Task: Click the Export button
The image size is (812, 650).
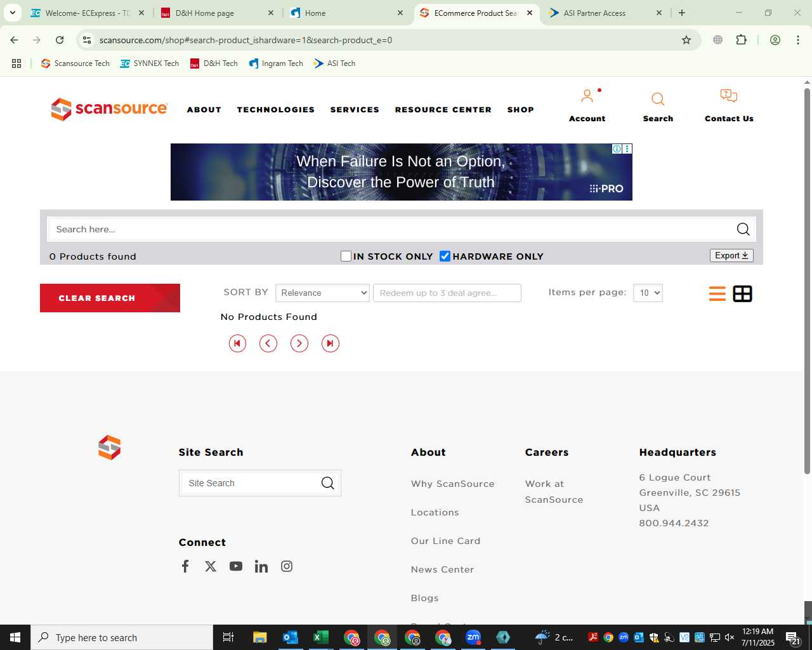Action: coord(731,255)
